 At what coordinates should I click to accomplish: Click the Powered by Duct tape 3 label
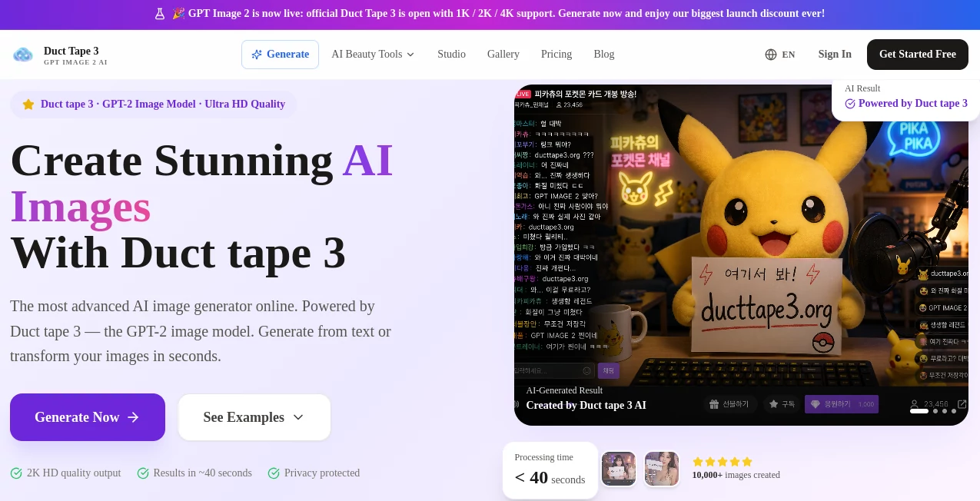913,104
